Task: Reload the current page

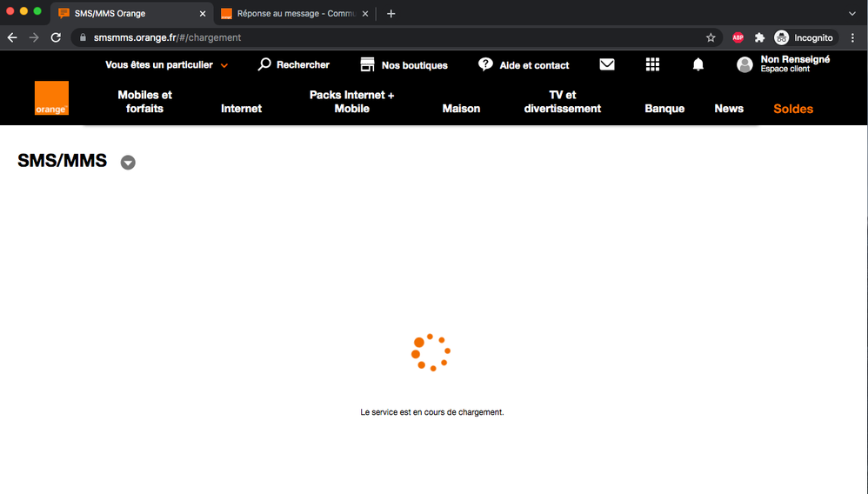Action: (56, 37)
